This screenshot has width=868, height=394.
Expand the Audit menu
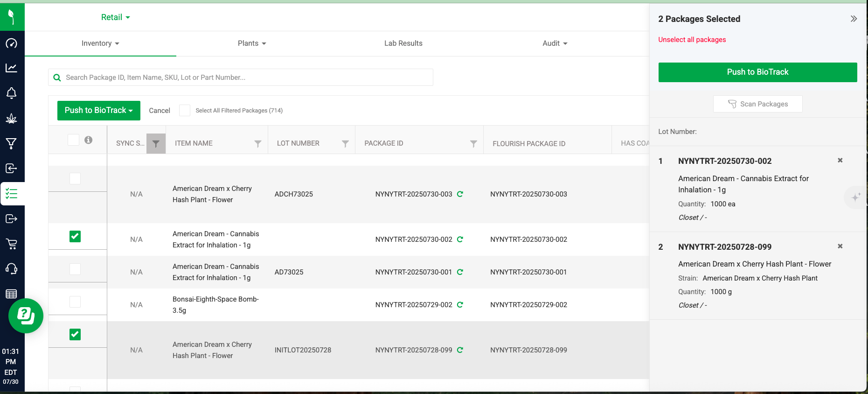555,43
